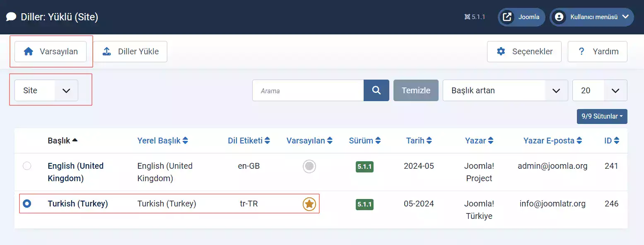Click the gear icon on Seçenekler button
Screen dimensions: 644x245
point(501,51)
